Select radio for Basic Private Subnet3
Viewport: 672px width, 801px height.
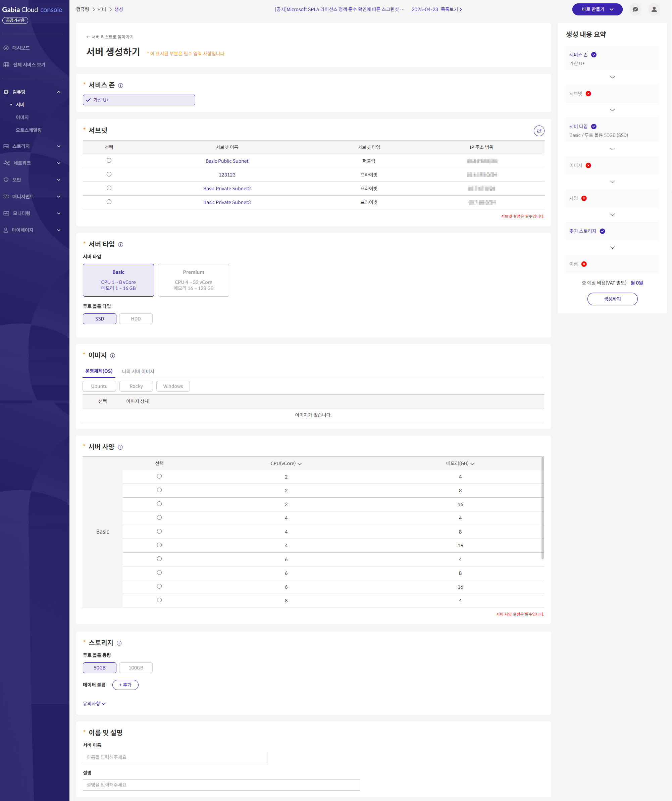pyautogui.click(x=109, y=202)
